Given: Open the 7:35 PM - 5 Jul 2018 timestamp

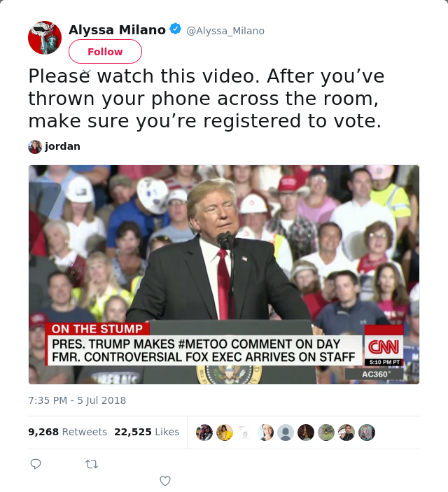Looking at the screenshot, I should [x=77, y=400].
